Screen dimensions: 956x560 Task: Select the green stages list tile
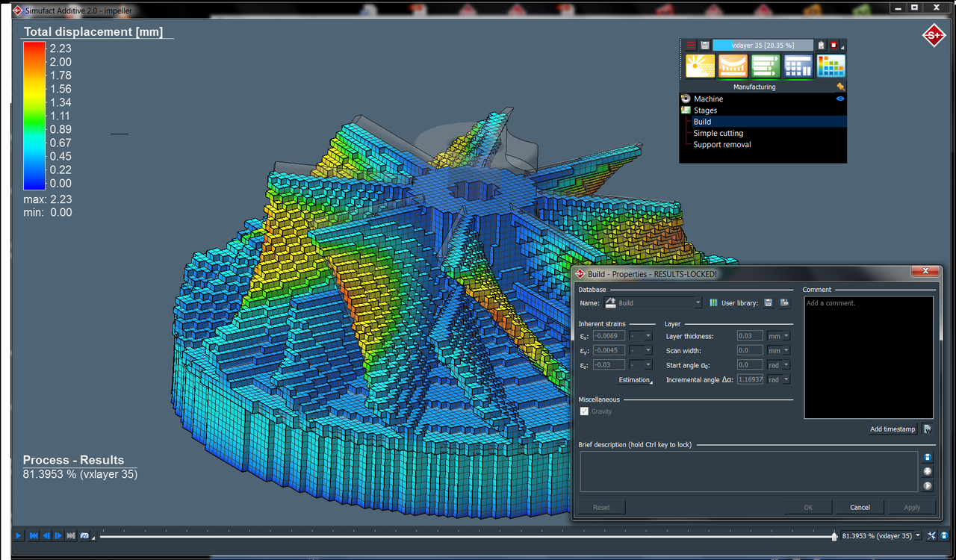[766, 66]
